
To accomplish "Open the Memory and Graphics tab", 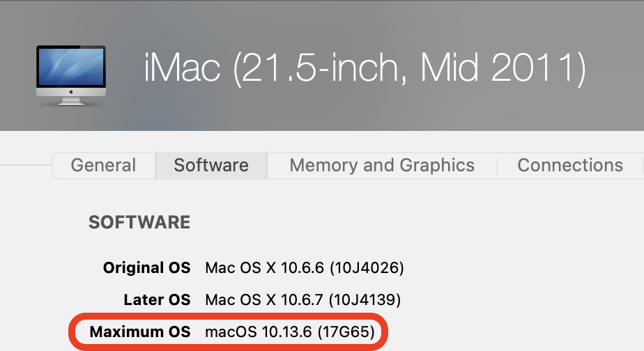I will 381,166.
